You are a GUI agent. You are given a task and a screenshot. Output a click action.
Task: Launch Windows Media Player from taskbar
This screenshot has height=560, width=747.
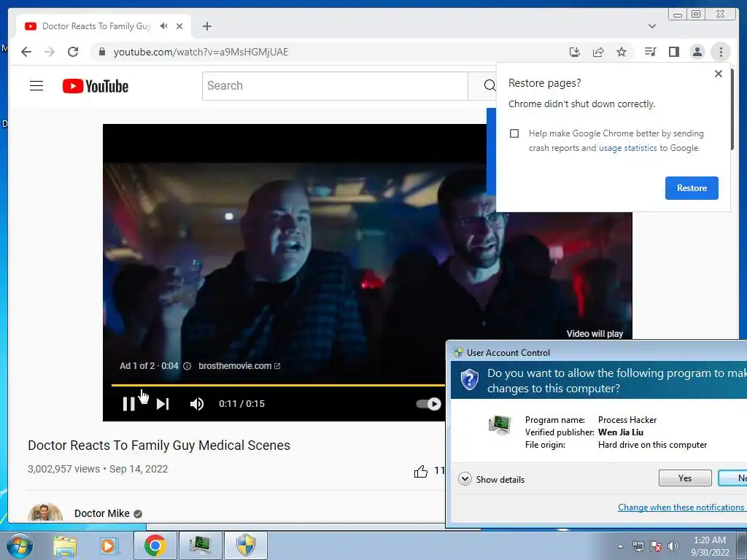pyautogui.click(x=108, y=545)
